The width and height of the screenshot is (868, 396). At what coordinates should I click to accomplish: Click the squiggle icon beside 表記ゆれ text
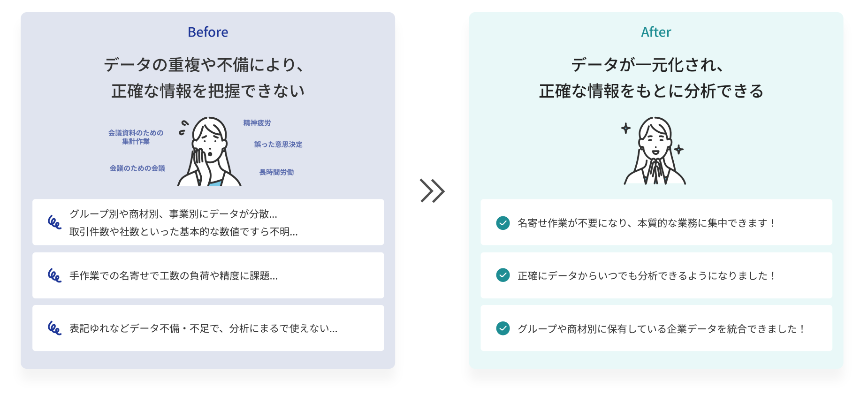(x=54, y=328)
